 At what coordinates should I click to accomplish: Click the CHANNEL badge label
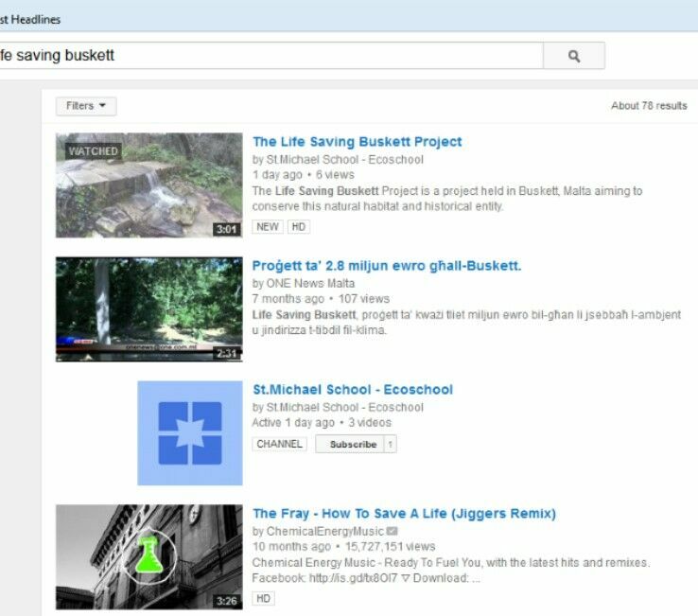click(x=279, y=444)
